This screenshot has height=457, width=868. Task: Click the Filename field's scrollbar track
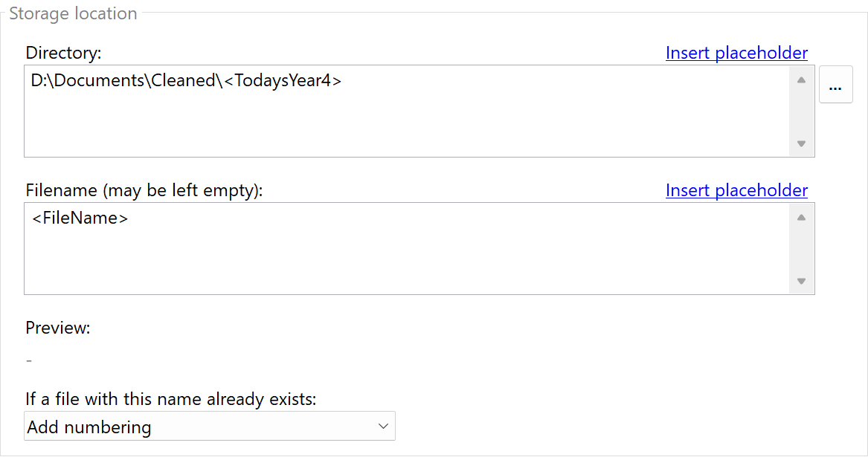tap(801, 249)
